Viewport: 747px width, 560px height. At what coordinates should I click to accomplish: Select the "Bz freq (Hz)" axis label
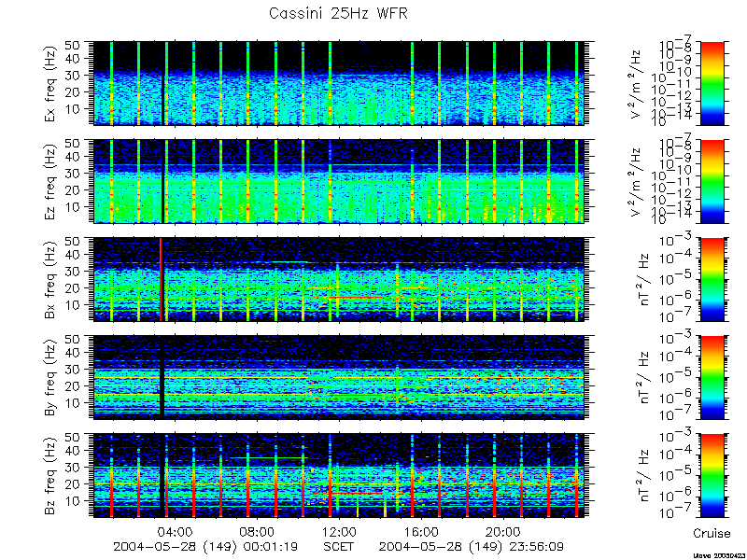pyautogui.click(x=50, y=476)
